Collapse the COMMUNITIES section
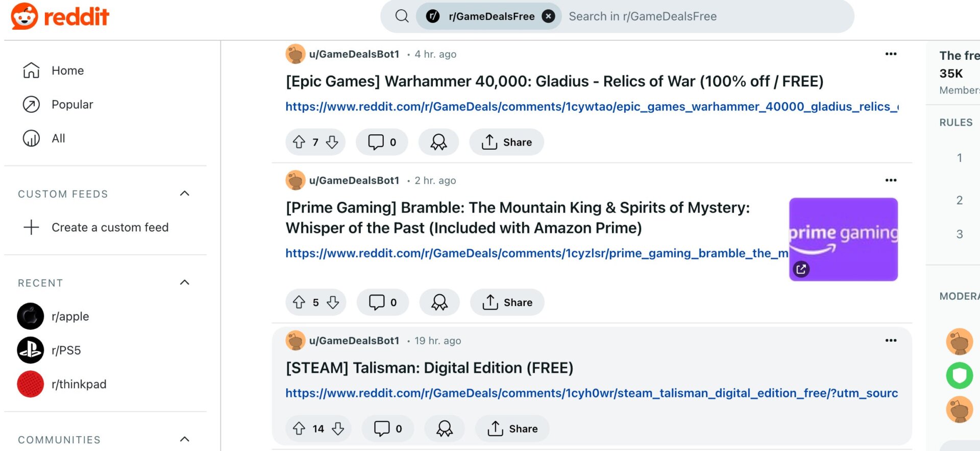Screen dimensions: 980x451 click(x=184, y=439)
